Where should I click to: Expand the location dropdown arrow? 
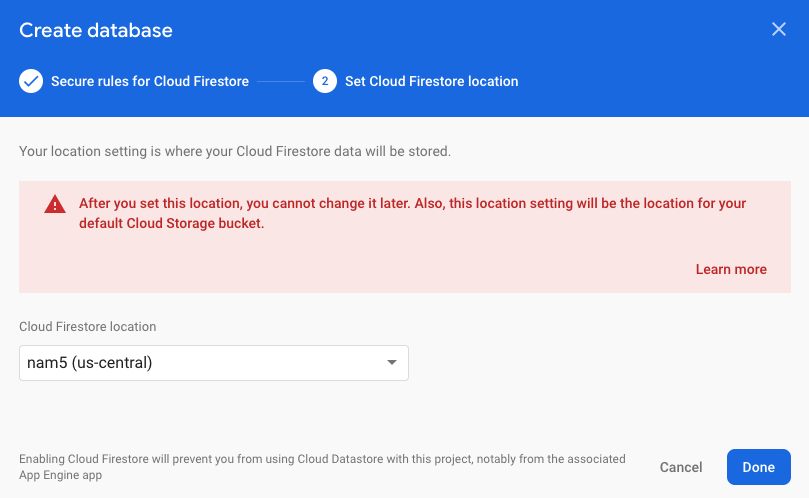pyautogui.click(x=392, y=363)
